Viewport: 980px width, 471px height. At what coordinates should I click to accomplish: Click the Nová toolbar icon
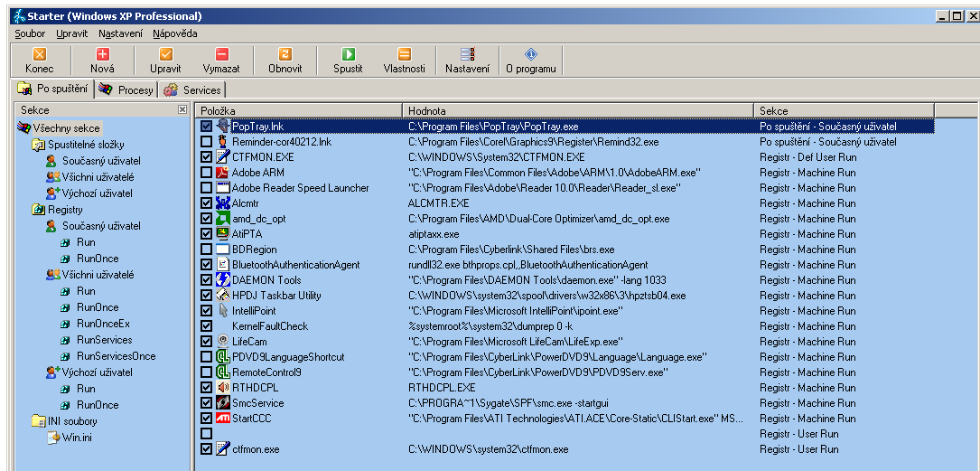point(102,54)
